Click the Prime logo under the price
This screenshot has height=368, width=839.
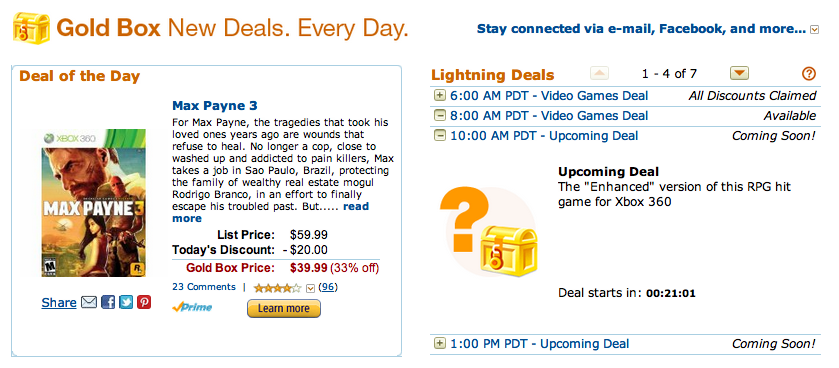coord(192,308)
